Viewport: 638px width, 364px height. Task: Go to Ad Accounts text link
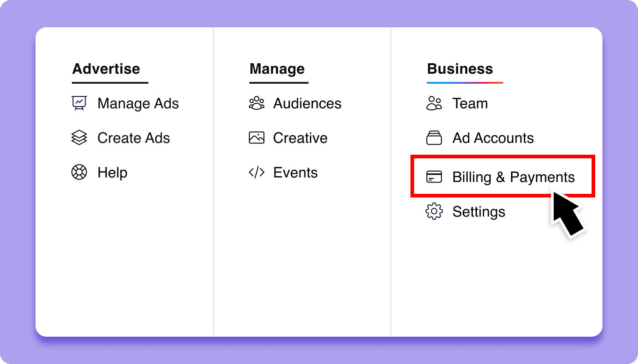(x=493, y=138)
